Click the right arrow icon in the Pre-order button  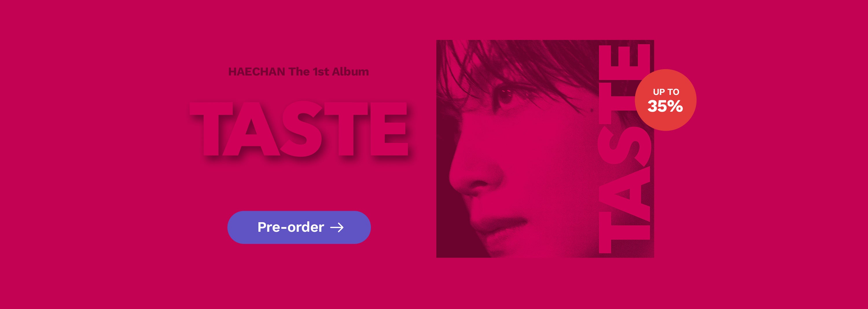click(x=336, y=228)
